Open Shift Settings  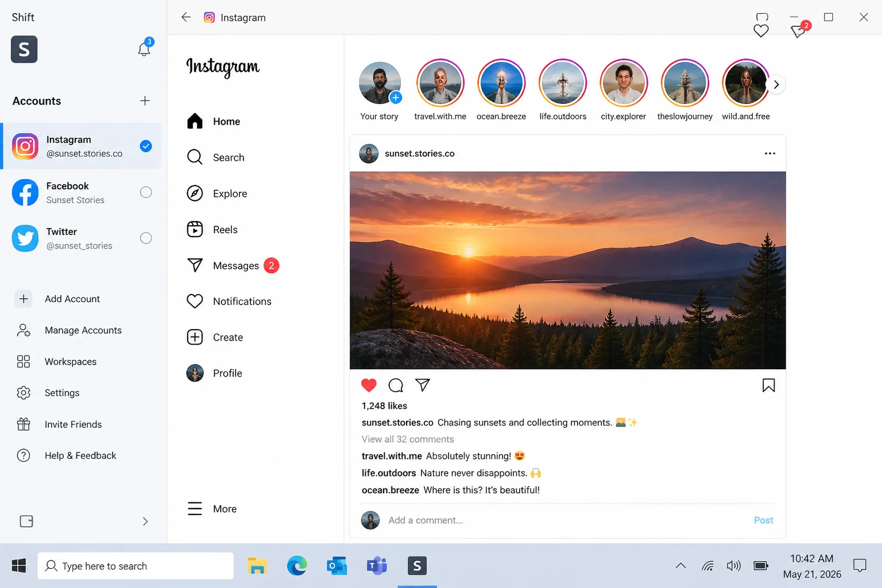48,393
